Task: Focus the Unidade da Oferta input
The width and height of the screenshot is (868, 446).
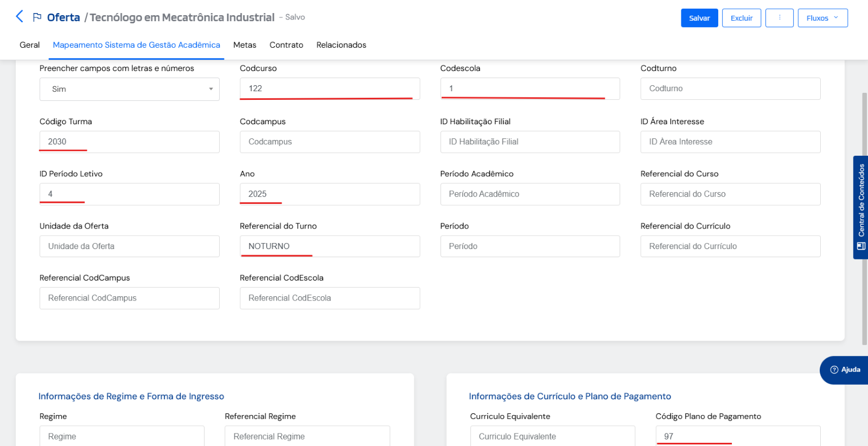Action: pyautogui.click(x=130, y=246)
